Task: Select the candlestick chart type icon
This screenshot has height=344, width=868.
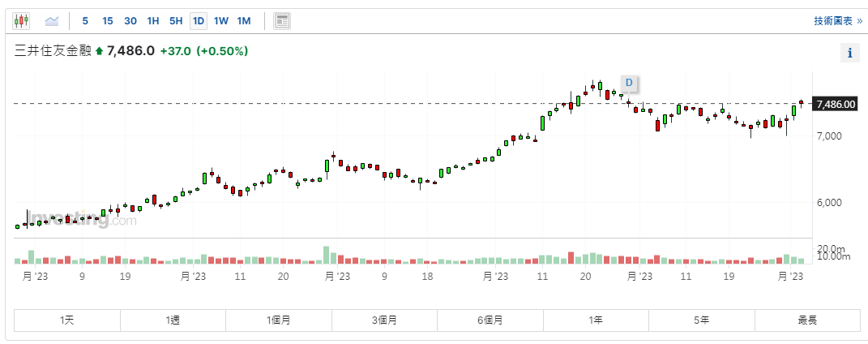Action: 21,20
